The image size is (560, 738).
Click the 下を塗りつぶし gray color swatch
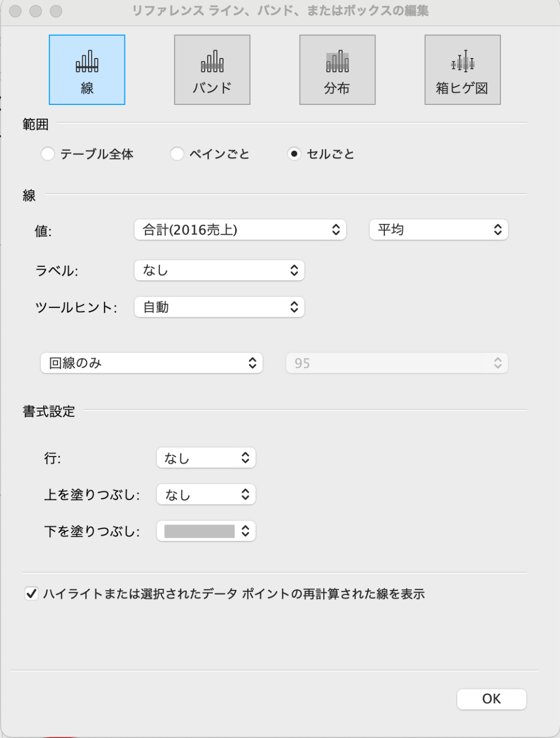[200, 531]
